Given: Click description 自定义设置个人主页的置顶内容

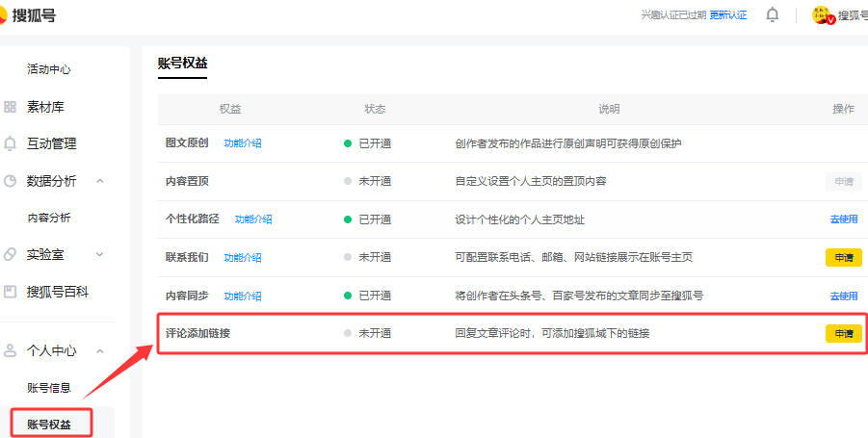Looking at the screenshot, I should (x=530, y=181).
